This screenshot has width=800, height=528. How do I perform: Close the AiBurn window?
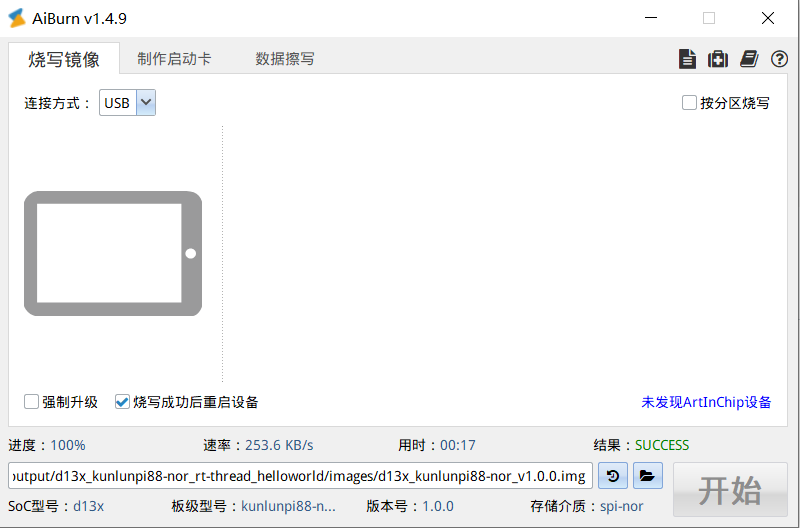coord(767,18)
